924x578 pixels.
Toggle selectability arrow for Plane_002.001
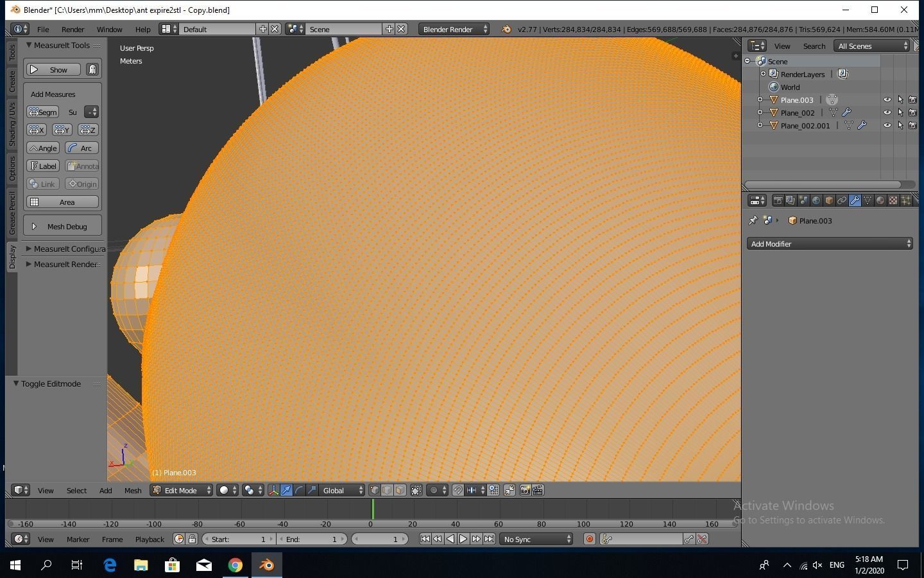900,125
